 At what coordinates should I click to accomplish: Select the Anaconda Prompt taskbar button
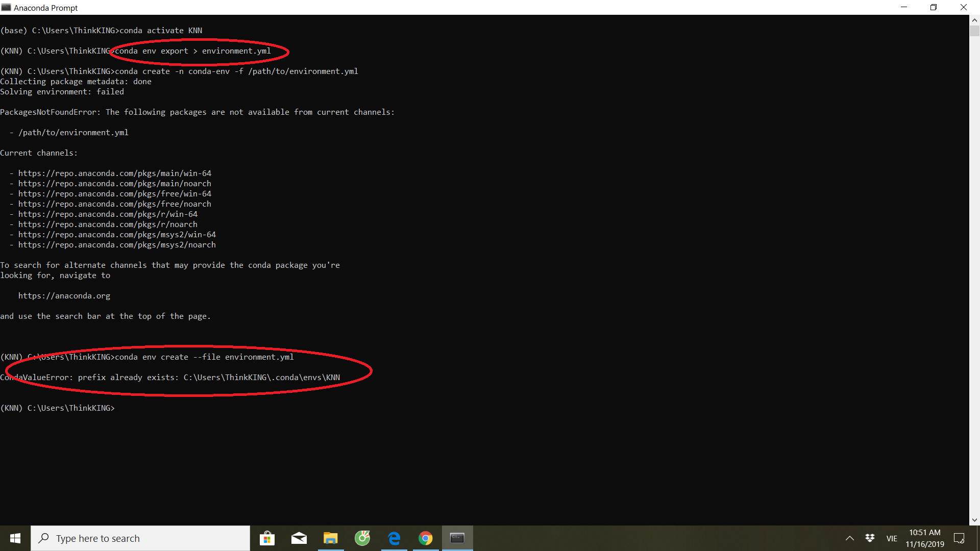tap(457, 538)
